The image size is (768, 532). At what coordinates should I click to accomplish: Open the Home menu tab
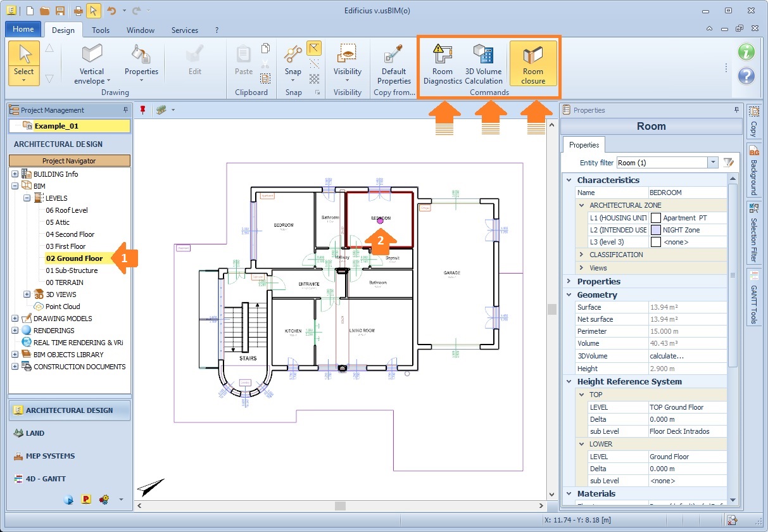coord(23,29)
